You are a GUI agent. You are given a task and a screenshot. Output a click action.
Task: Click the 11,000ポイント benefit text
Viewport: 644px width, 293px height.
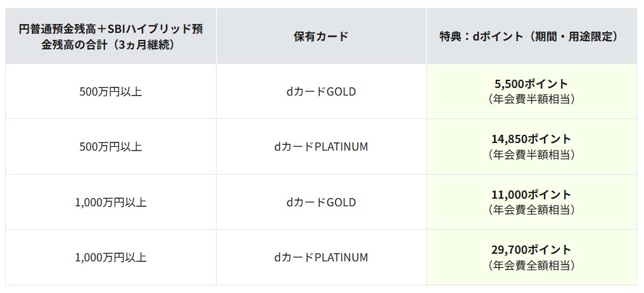click(x=531, y=194)
